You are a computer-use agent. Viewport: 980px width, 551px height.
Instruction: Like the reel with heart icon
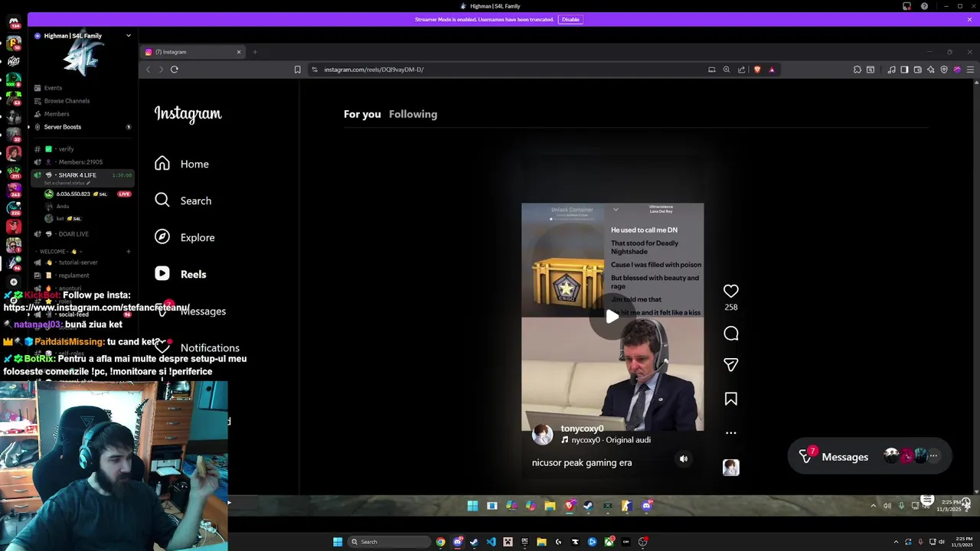tap(731, 291)
